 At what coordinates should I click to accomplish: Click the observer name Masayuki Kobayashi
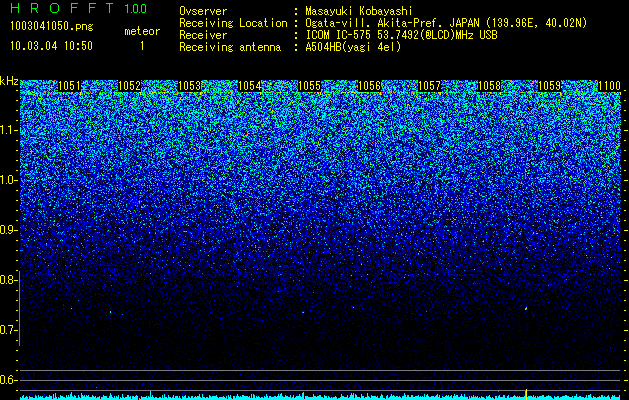(x=359, y=11)
